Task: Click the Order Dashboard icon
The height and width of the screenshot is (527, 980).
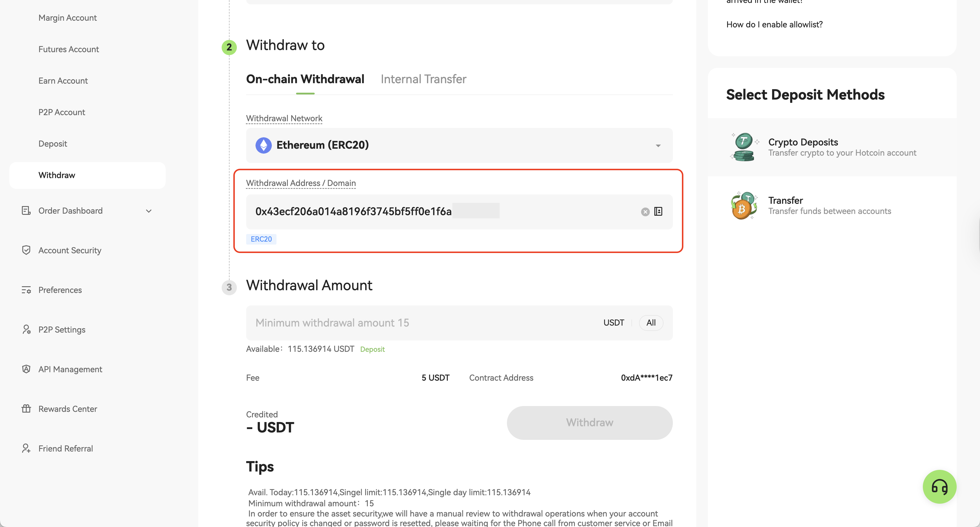Action: [26, 211]
